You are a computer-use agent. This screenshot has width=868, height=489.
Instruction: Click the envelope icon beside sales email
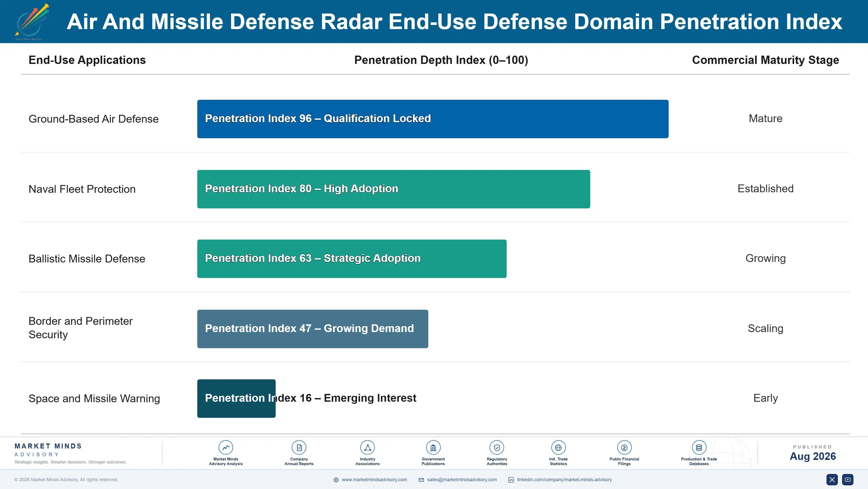(x=421, y=480)
